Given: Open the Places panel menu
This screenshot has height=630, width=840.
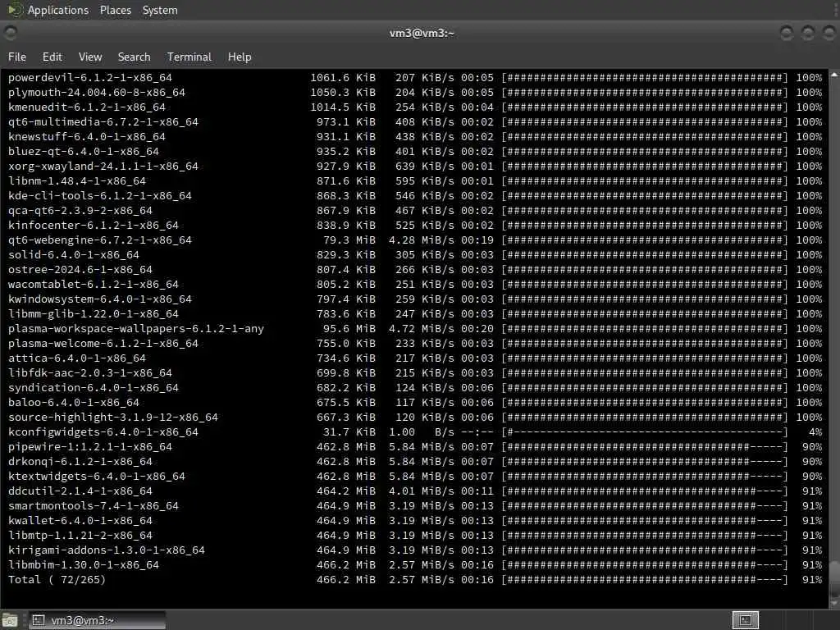Looking at the screenshot, I should pos(115,10).
